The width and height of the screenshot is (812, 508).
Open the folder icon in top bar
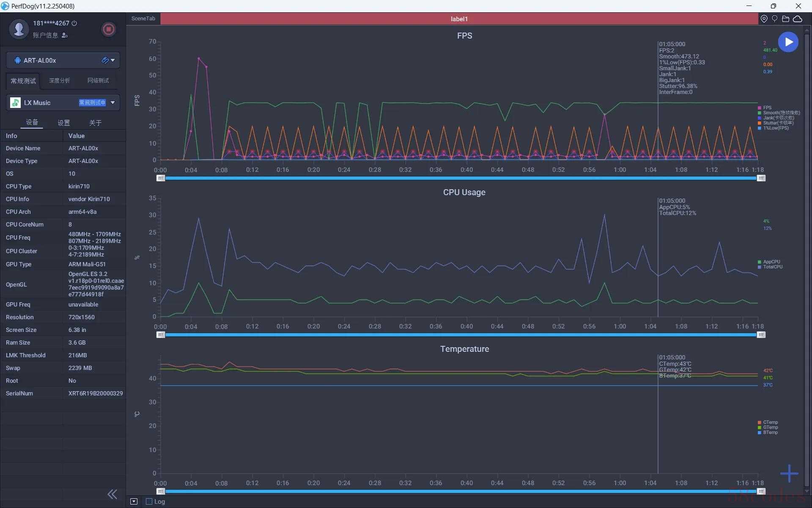coord(785,19)
